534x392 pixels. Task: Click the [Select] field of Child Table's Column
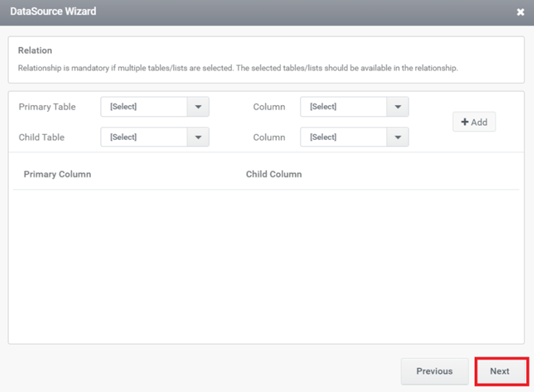(x=344, y=137)
